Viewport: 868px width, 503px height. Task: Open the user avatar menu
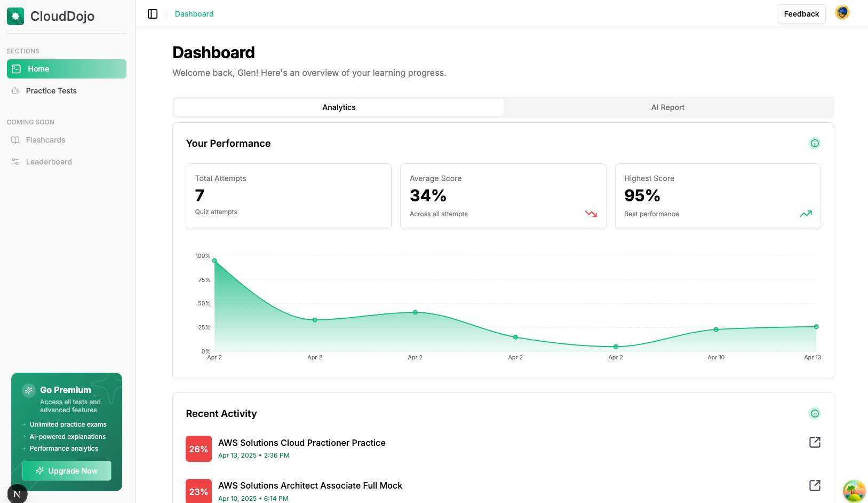(842, 12)
